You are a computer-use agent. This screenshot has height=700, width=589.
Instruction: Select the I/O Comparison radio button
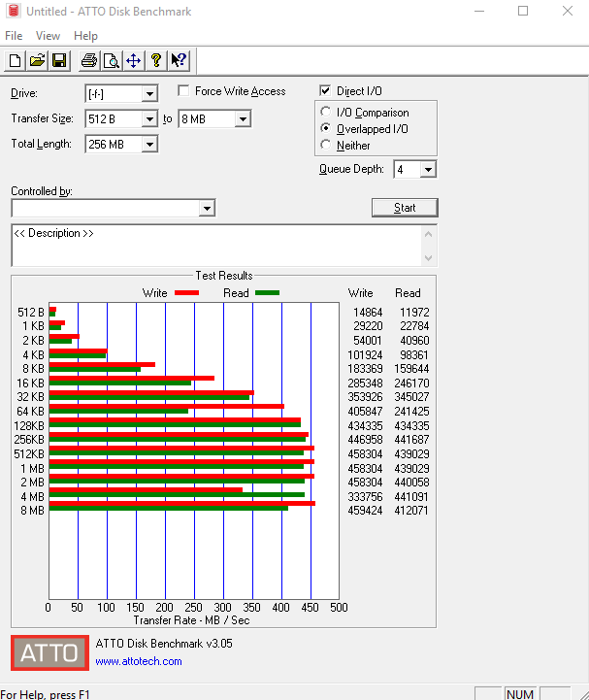coord(326,112)
